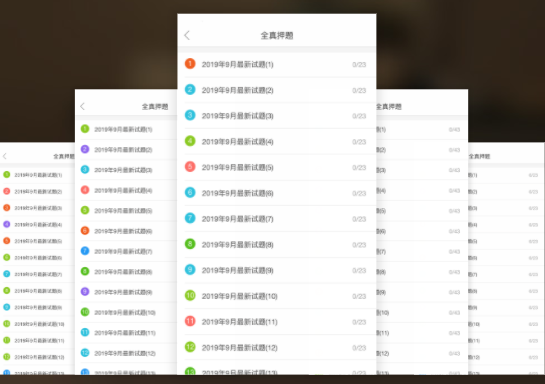
Task: Click red number 5 icon on center screen
Action: click(190, 167)
